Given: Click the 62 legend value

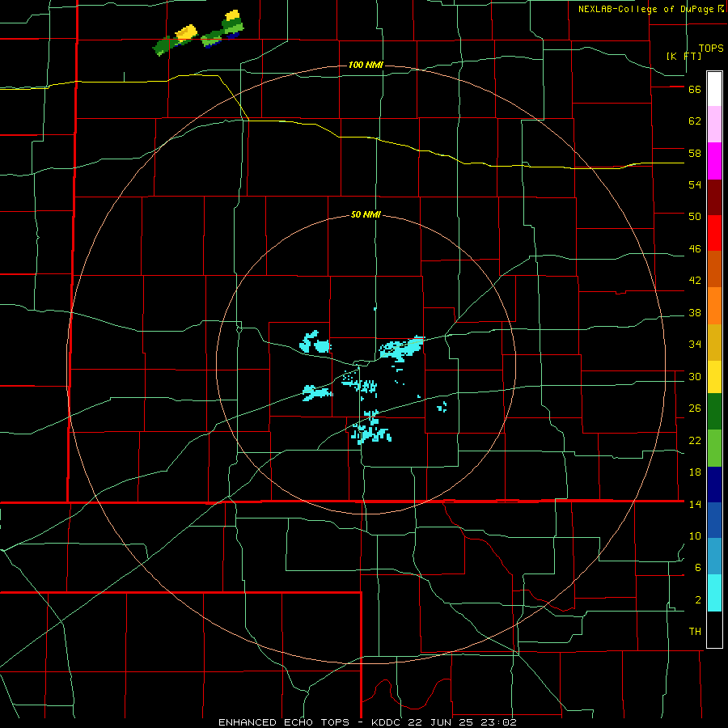Looking at the screenshot, I should 695,121.
